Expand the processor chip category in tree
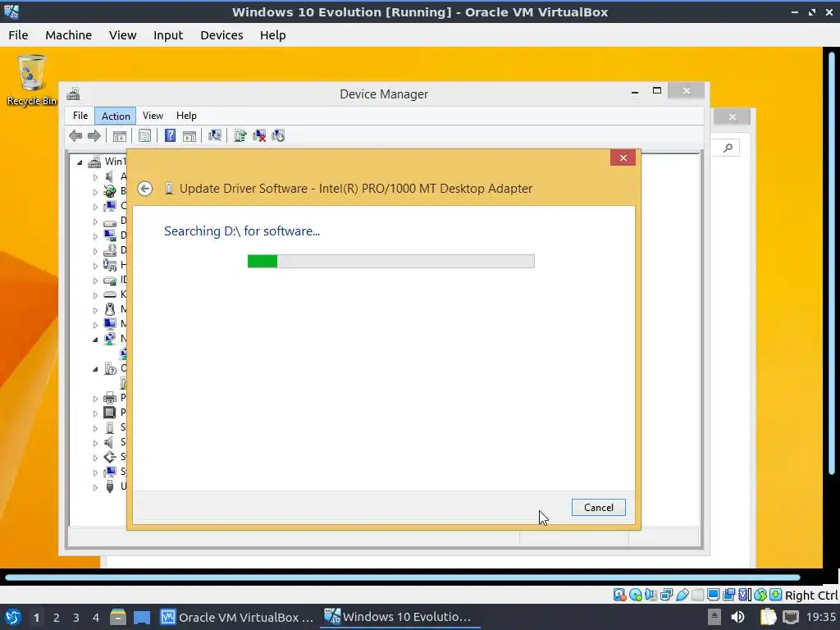 tap(95, 413)
